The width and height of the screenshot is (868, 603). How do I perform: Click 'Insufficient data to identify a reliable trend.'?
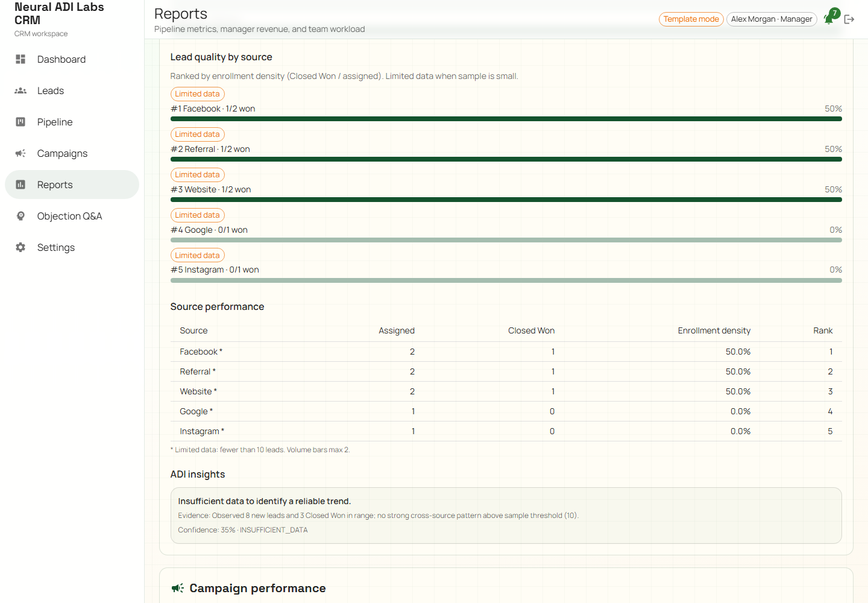click(264, 501)
